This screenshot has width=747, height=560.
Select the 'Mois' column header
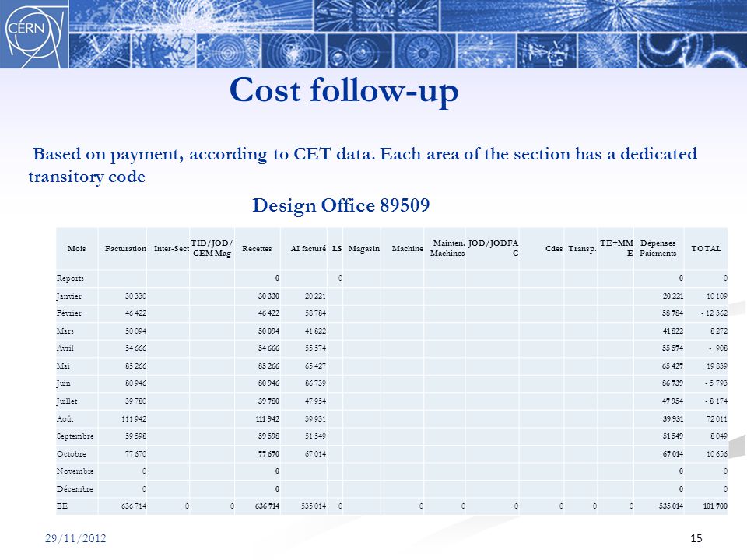[x=77, y=249]
